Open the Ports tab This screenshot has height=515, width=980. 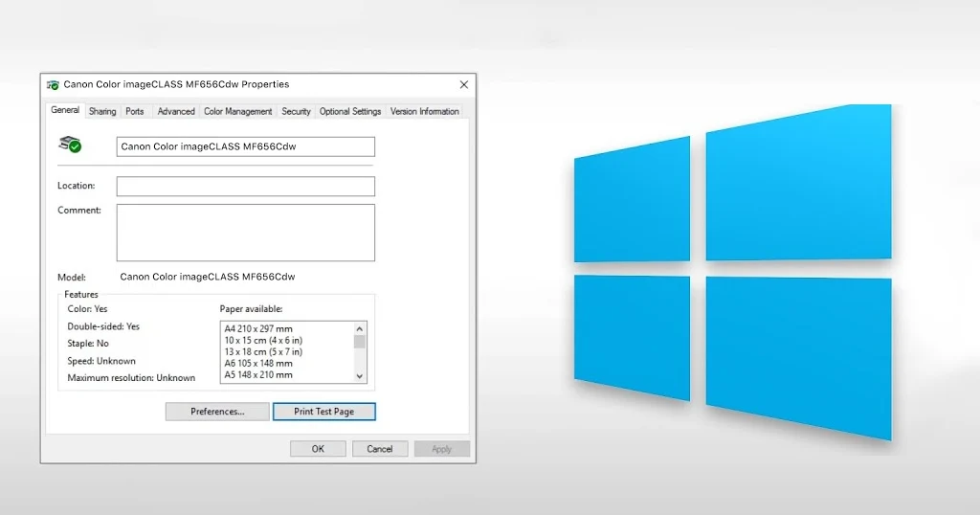(x=134, y=111)
